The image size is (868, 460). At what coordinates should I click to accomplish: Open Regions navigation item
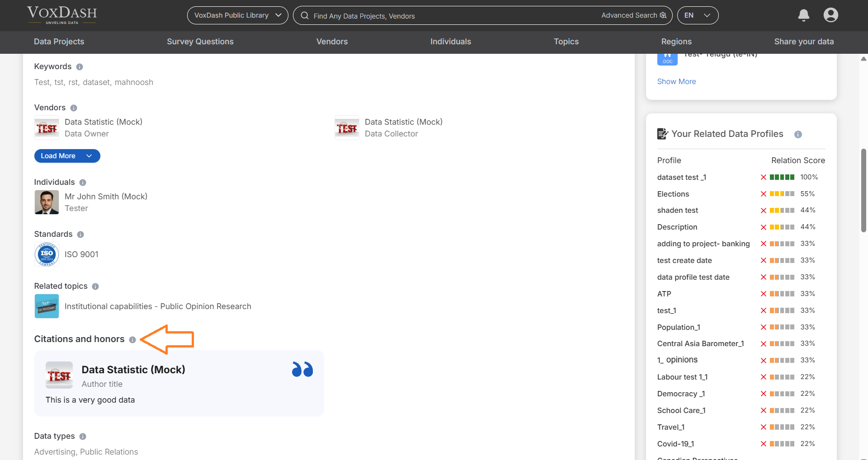coord(676,42)
